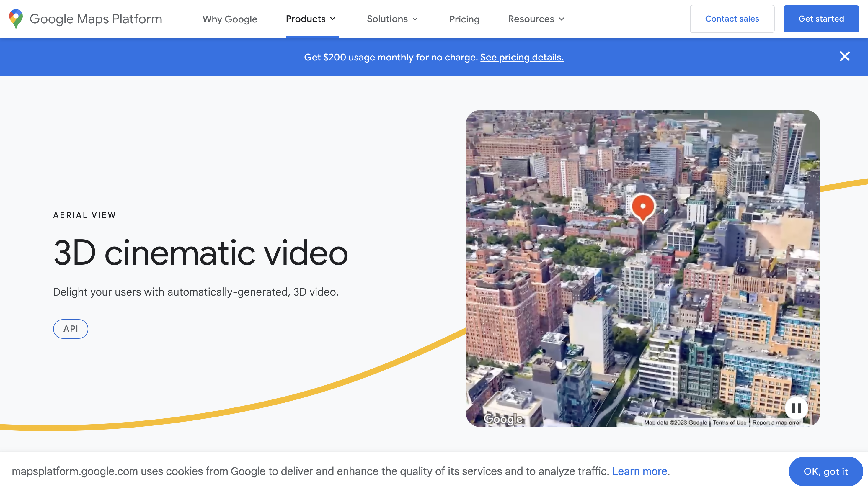
Task: Dismiss the $200 usage banner
Action: pos(845,57)
